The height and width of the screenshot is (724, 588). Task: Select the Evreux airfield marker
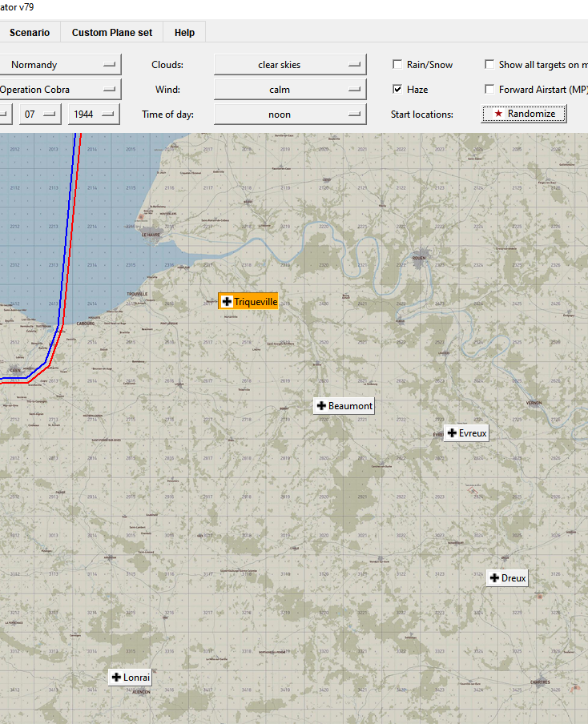(x=466, y=433)
